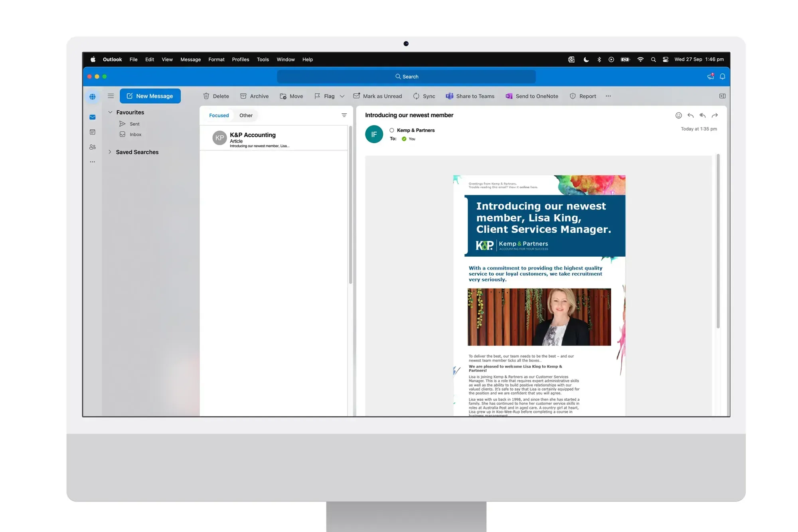Open the message list filter icon
This screenshot has height=532, width=798.
point(344,115)
